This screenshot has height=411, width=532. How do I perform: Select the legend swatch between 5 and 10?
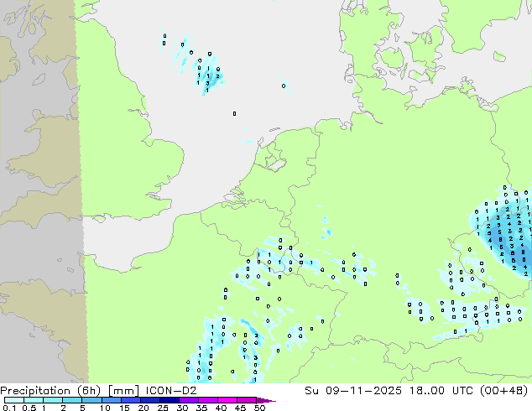tap(91, 400)
